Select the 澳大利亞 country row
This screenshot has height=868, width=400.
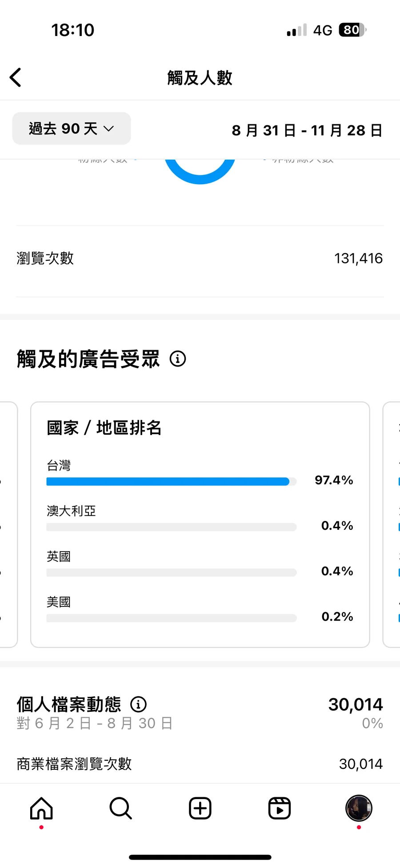(200, 518)
